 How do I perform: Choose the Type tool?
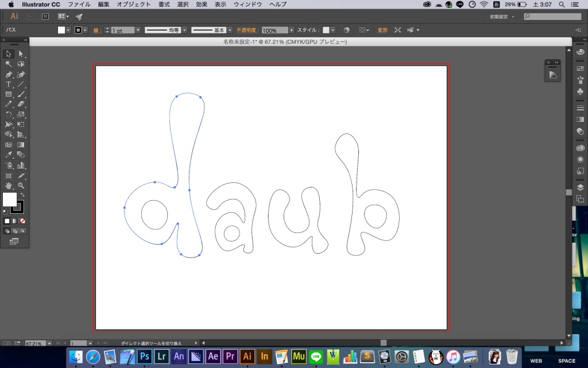coord(9,84)
